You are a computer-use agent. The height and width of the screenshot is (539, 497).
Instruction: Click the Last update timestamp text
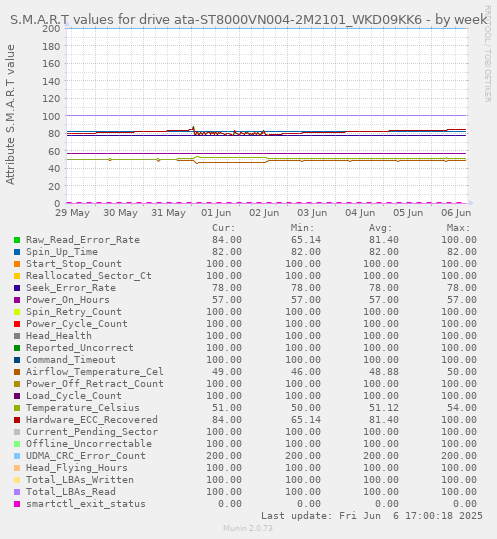pyautogui.click(x=372, y=516)
